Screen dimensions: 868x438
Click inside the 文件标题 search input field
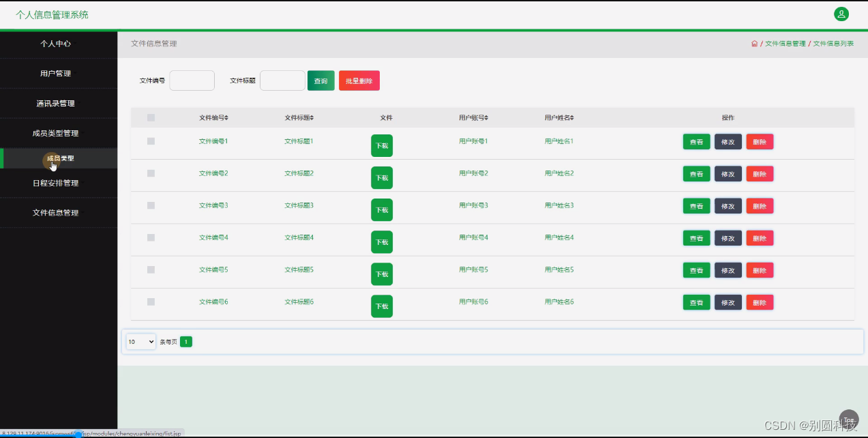[x=282, y=80]
